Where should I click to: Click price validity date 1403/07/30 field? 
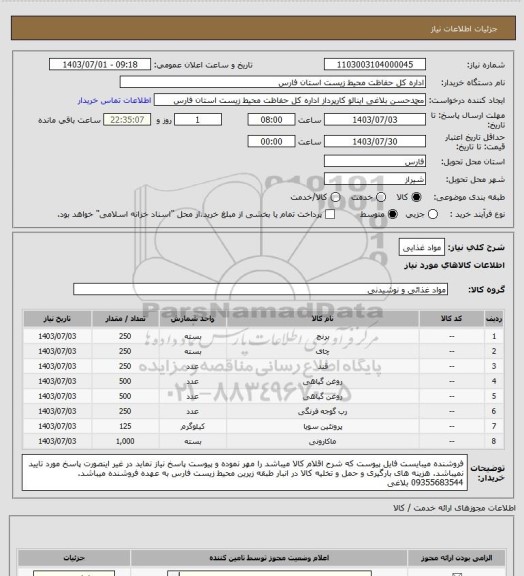375,141
